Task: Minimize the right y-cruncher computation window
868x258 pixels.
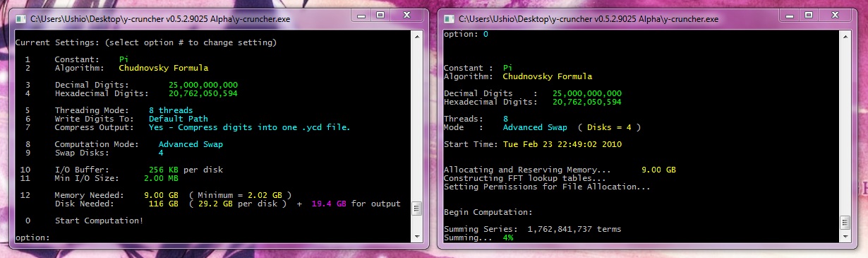Action: (x=789, y=15)
